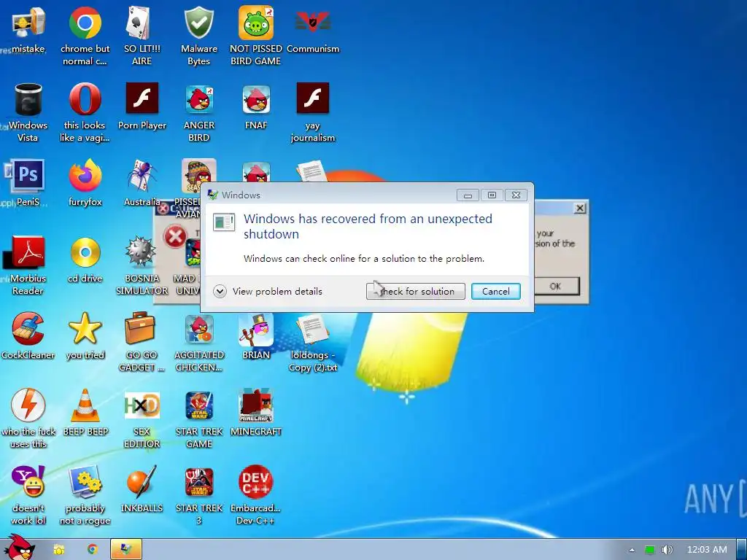Close the background dialog with its X
The height and width of the screenshot is (560, 747).
coord(580,208)
